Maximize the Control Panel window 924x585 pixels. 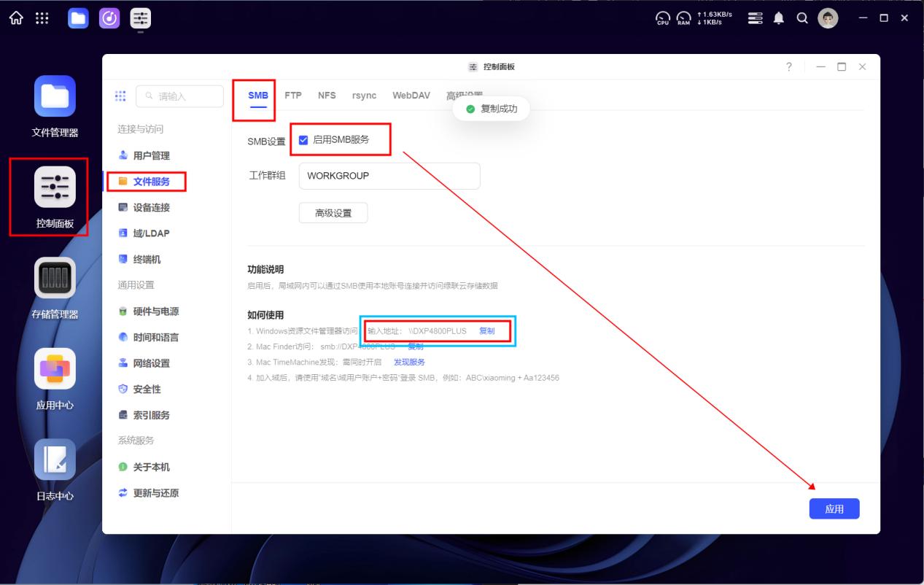842,67
